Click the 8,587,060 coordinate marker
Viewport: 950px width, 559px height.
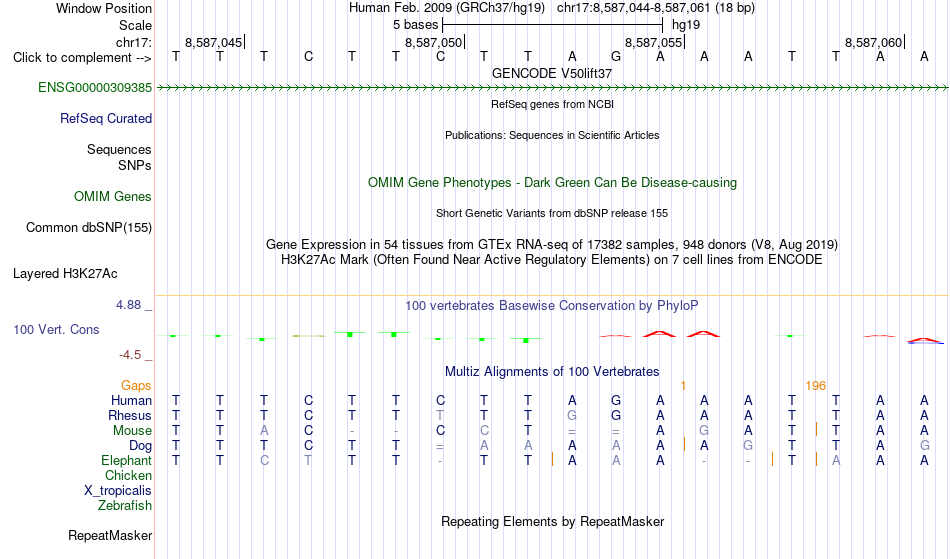point(874,42)
